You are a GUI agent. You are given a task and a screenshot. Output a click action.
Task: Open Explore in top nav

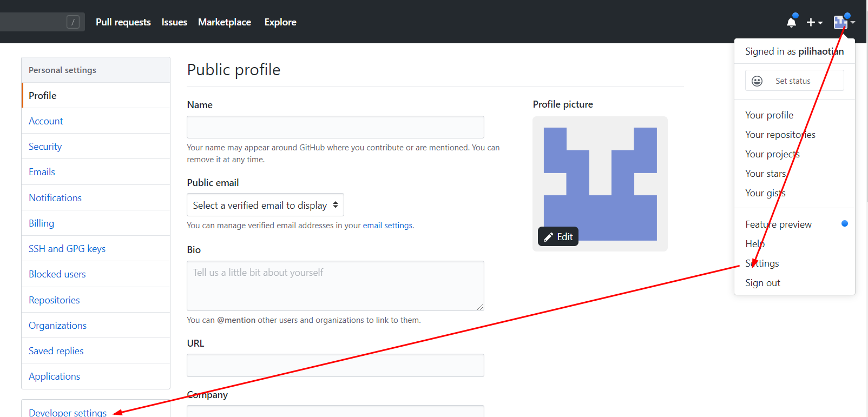(x=280, y=22)
